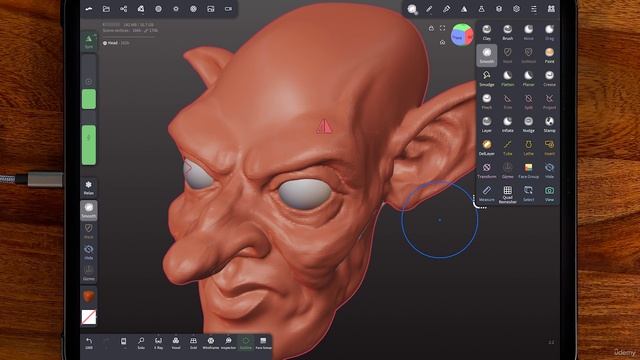The height and width of the screenshot is (360, 640).
Task: Select the Clay sculpting tool
Action: (487, 32)
